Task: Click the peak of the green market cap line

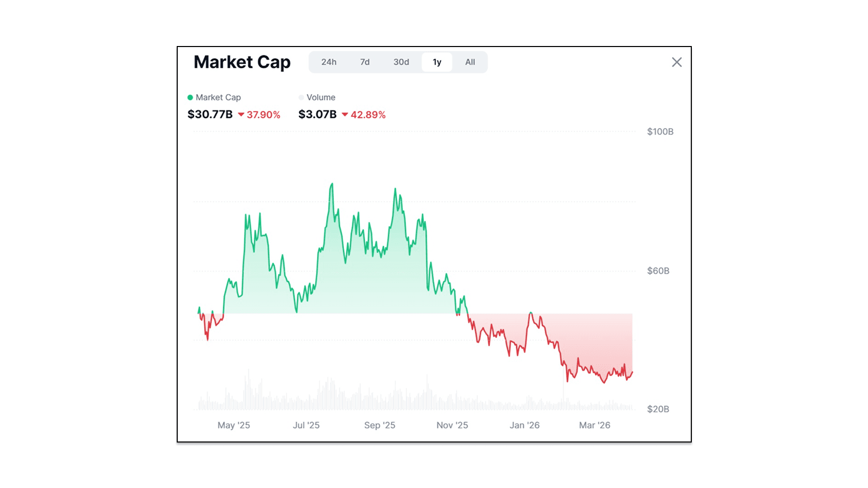Action: [x=332, y=184]
